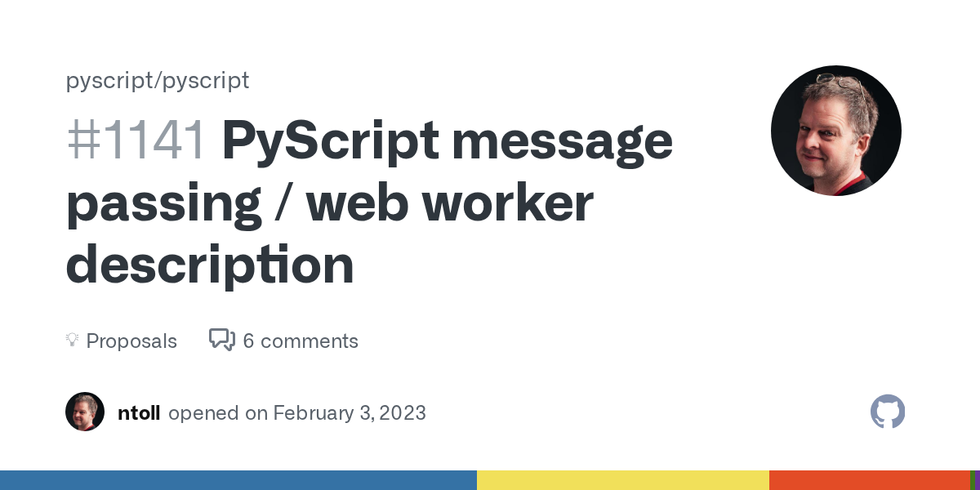Select the Proposals category label
Image resolution: width=980 pixels, height=490 pixels.
[131, 341]
